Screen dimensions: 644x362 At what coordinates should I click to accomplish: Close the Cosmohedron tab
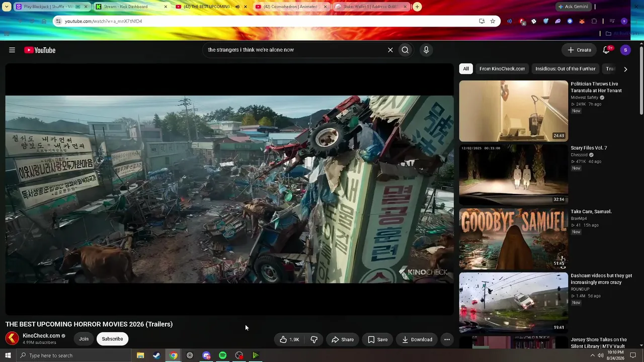point(325,7)
